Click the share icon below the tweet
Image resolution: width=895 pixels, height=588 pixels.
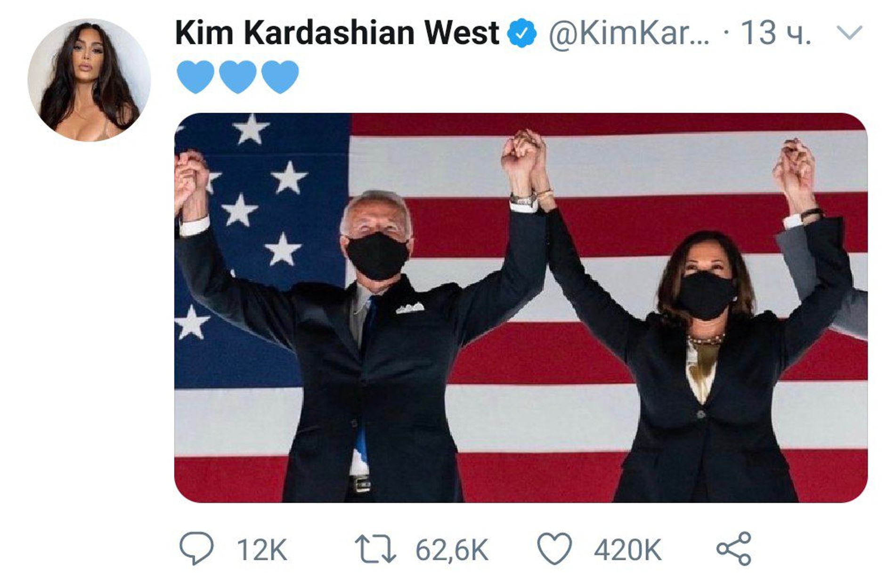[734, 549]
